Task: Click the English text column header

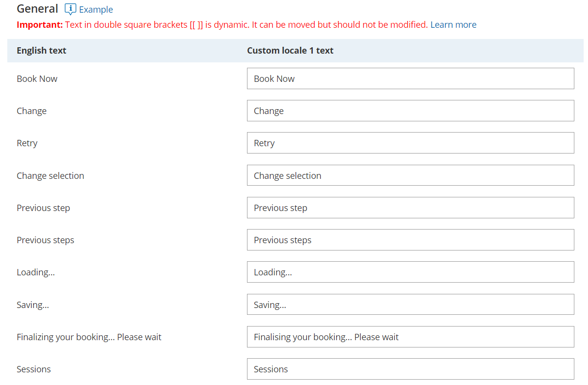Action: (41, 51)
